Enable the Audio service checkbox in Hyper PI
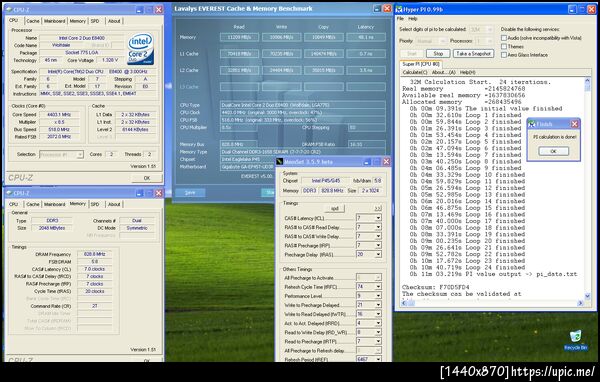This screenshot has height=382, width=600. click(x=504, y=38)
